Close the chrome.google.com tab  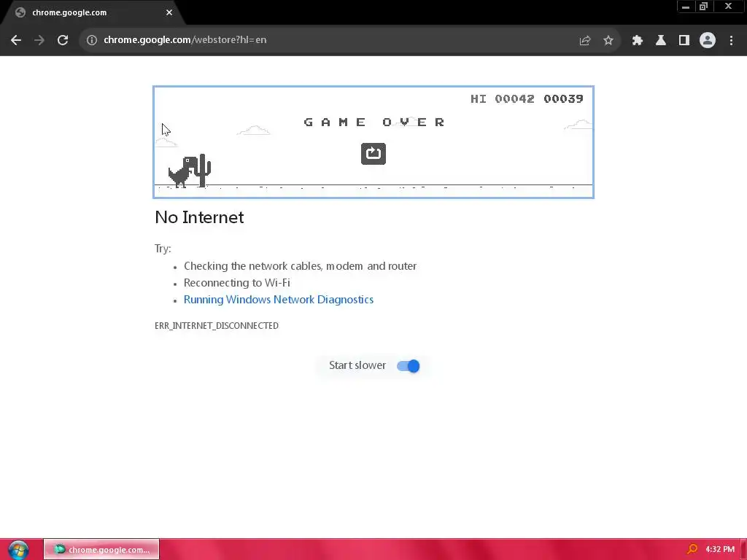[169, 12]
